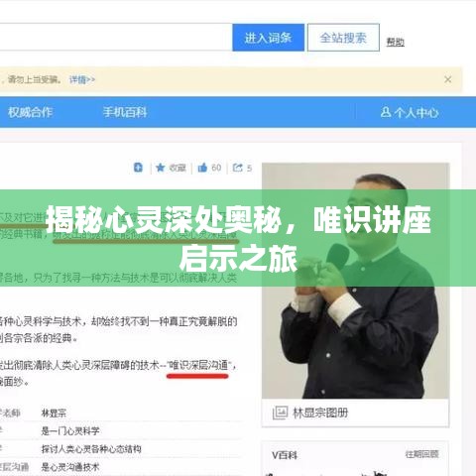Click the V百科 section heading
The width and height of the screenshot is (476, 476).
285,455
